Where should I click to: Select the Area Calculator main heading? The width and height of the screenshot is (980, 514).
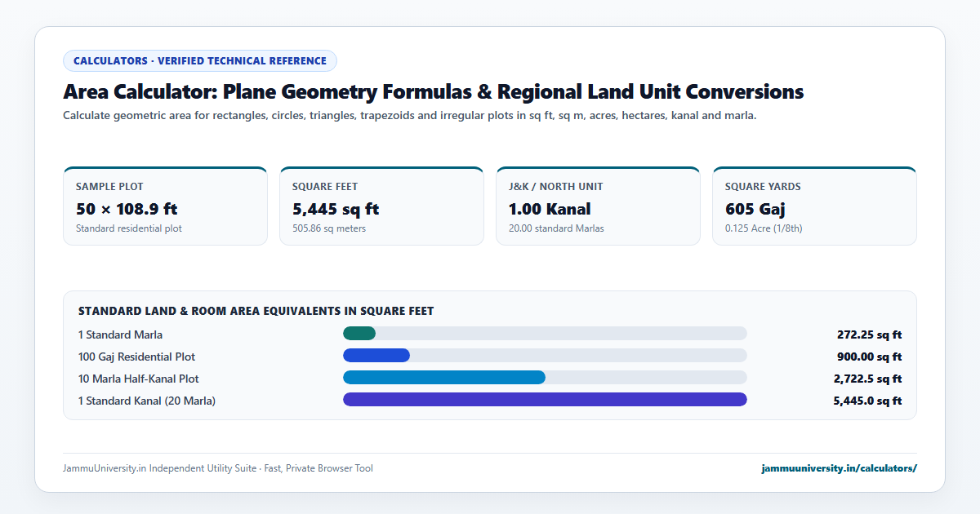[x=434, y=91]
